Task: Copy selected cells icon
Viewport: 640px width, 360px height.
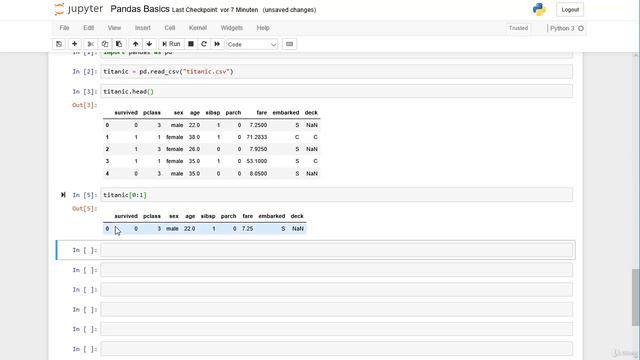Action: 105,44
